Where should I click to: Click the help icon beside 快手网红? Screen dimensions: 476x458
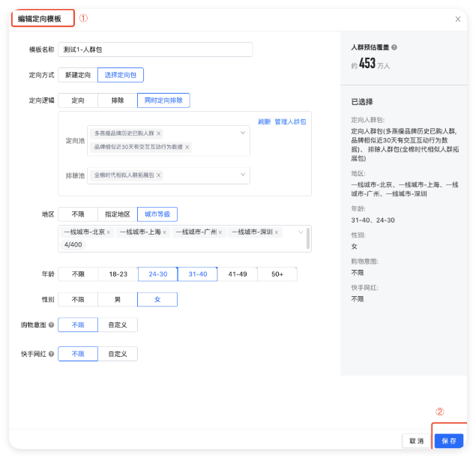51,354
